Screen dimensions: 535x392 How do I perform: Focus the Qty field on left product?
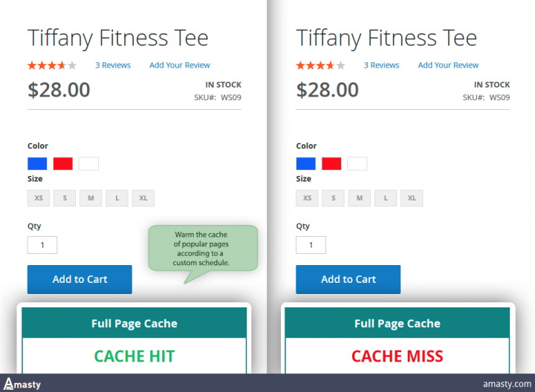42,245
